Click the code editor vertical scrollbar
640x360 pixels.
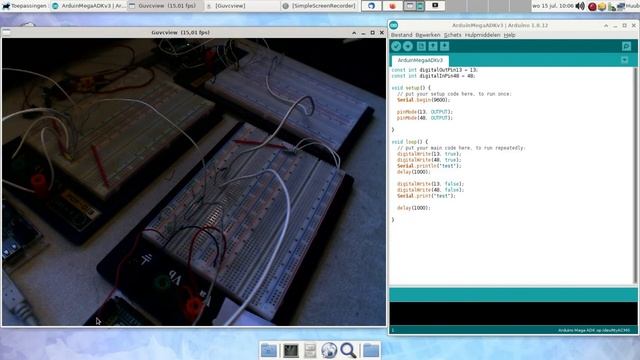tap(635, 176)
